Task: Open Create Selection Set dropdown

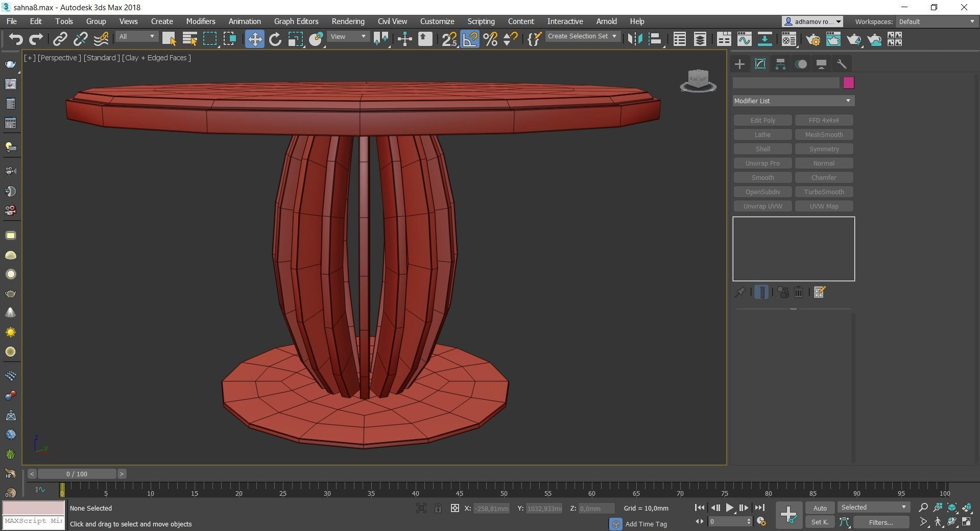Action: [582, 36]
